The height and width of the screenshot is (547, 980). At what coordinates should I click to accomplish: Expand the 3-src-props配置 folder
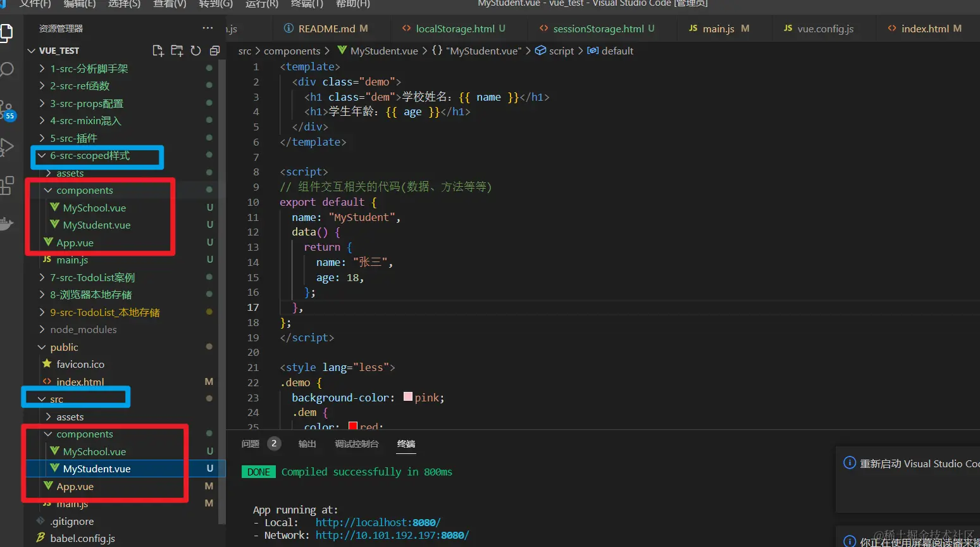42,103
